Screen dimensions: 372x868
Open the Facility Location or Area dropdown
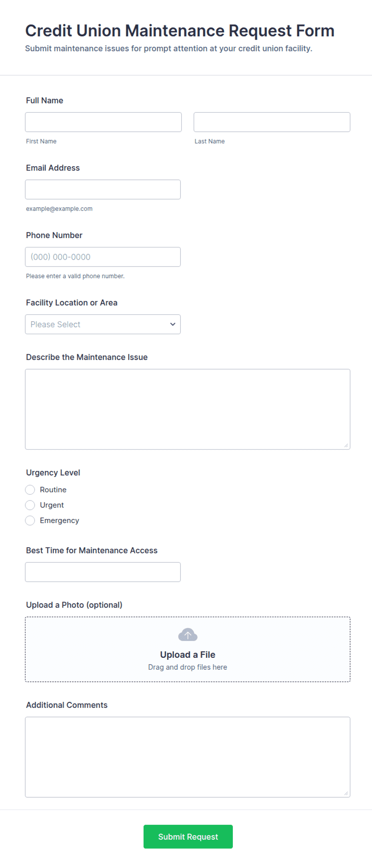(103, 324)
